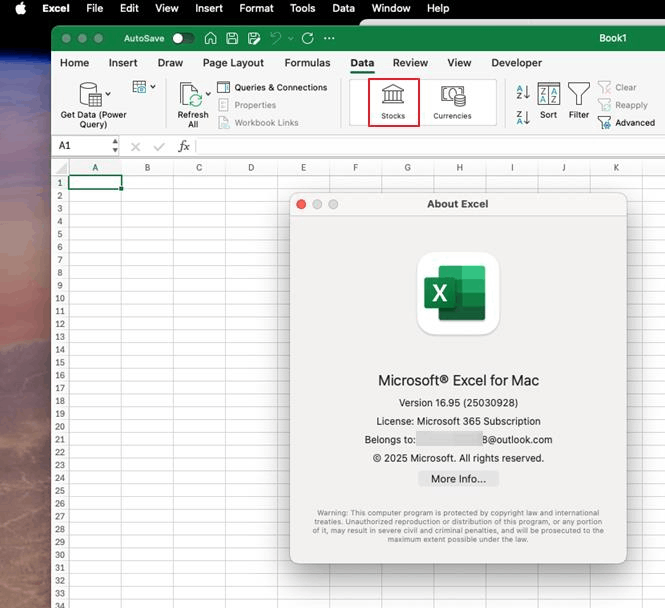This screenshot has width=665, height=608.
Task: Switch to the Formulas ribbon tab
Action: coord(307,63)
